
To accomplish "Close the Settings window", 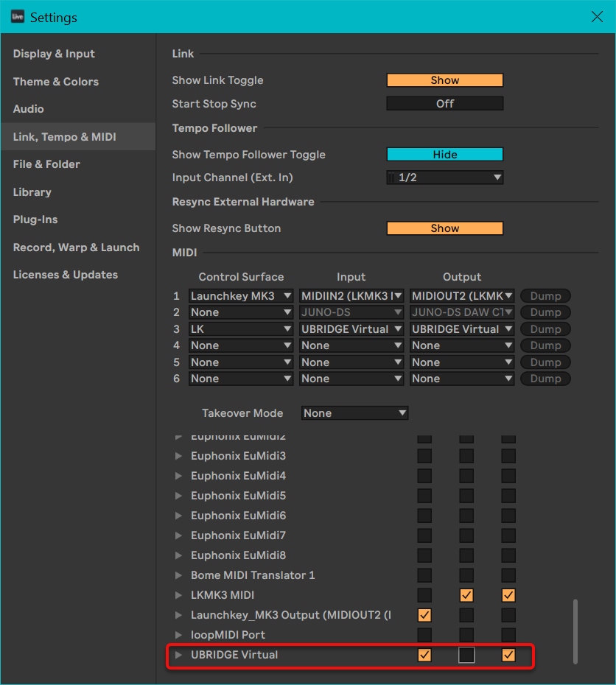I will coord(598,16).
